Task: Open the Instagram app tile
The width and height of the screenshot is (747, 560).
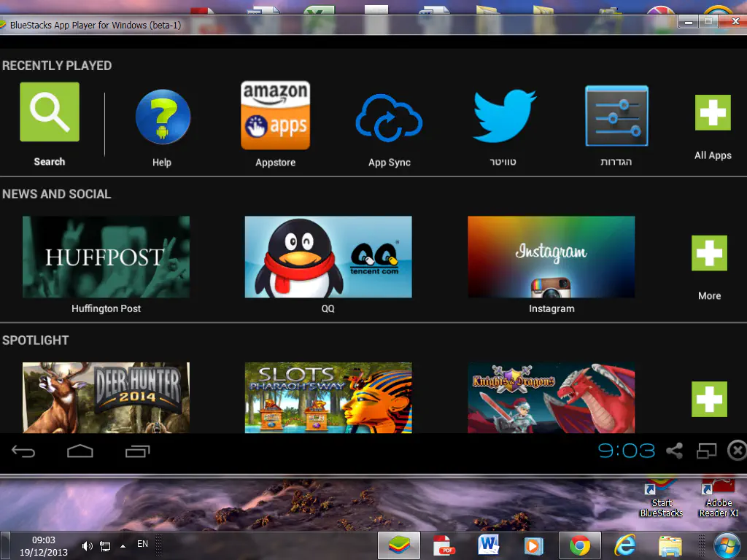Action: (x=551, y=257)
